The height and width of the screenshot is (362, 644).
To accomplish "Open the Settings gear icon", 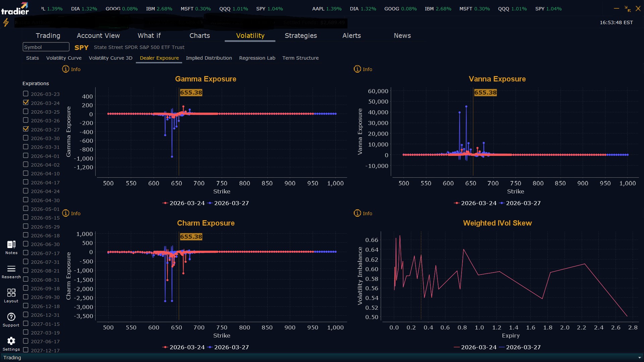I will 11,341.
